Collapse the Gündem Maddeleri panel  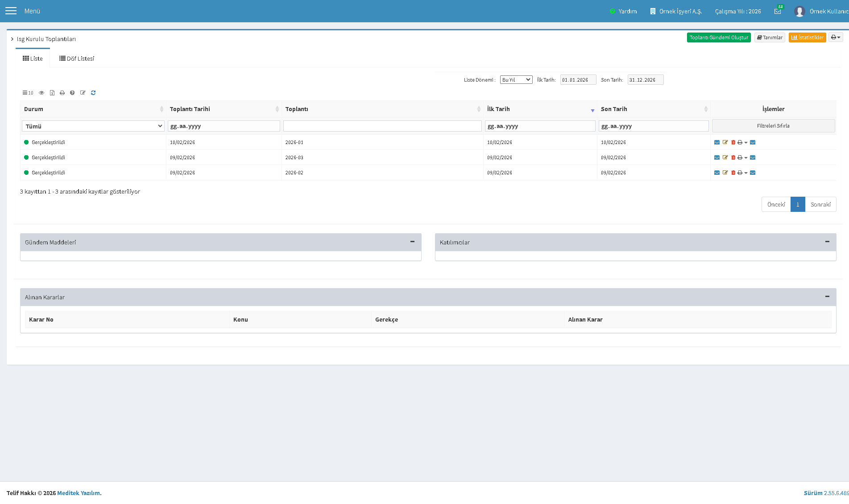click(412, 242)
